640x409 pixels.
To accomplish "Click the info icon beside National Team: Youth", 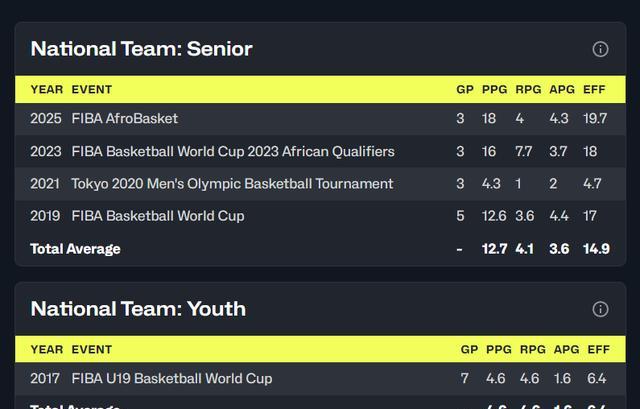I will (x=600, y=309).
